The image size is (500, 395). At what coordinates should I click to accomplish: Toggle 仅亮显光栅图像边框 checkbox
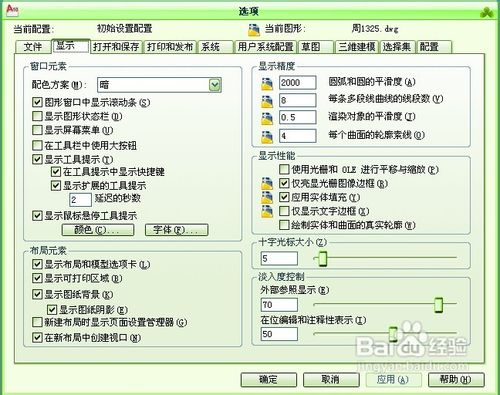[284, 183]
